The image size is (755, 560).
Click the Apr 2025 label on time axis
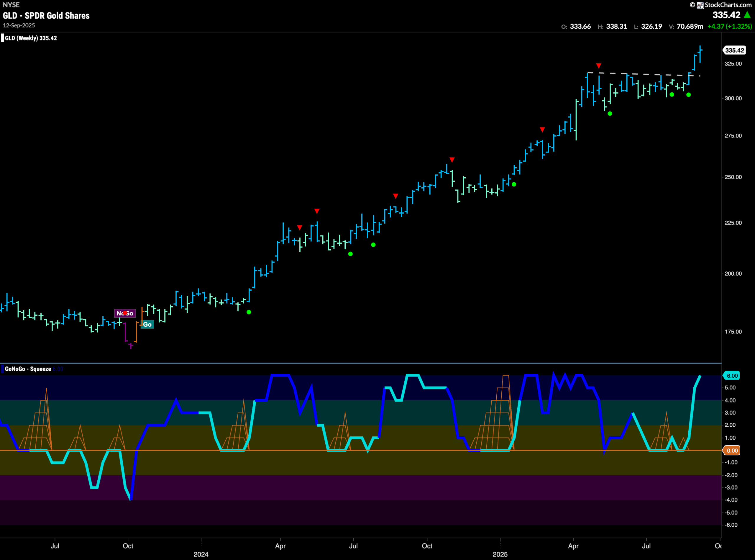coord(573,546)
